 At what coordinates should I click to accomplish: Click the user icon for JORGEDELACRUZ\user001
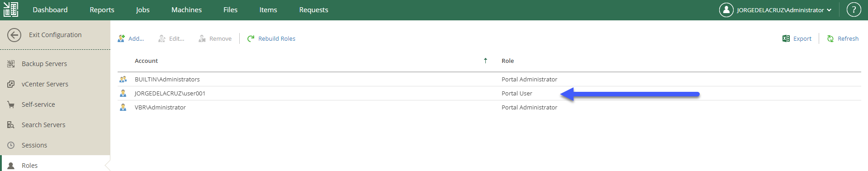pyautogui.click(x=123, y=93)
